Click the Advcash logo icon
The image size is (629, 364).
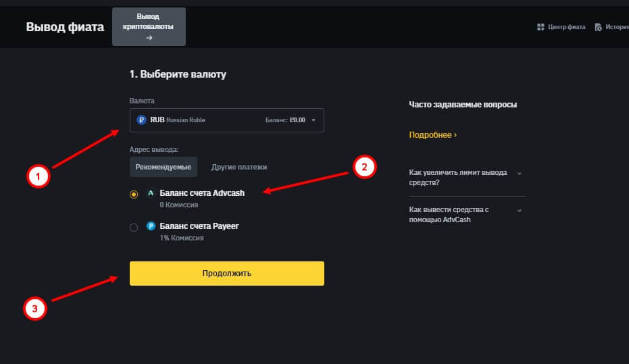click(151, 193)
